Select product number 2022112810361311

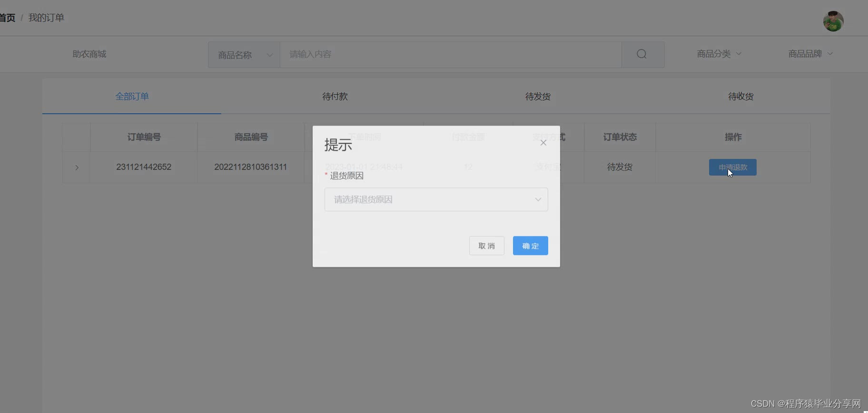[251, 167]
